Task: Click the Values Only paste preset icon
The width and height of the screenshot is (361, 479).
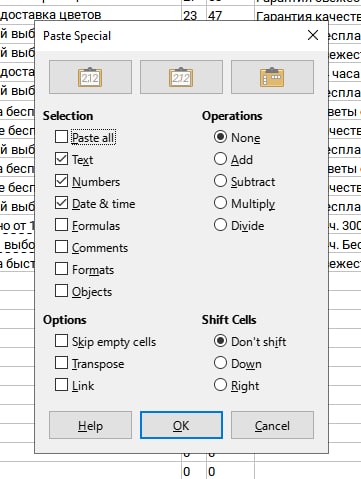Action: tap(90, 77)
